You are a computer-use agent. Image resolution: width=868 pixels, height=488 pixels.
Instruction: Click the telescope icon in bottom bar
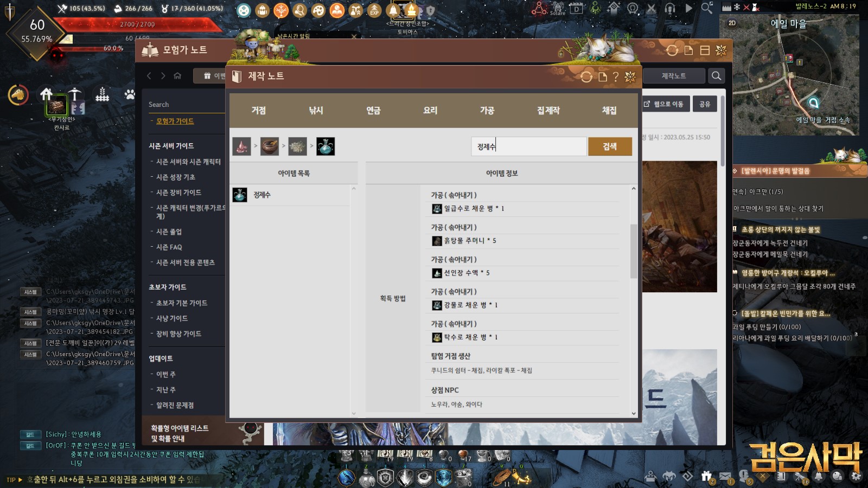[800, 476]
